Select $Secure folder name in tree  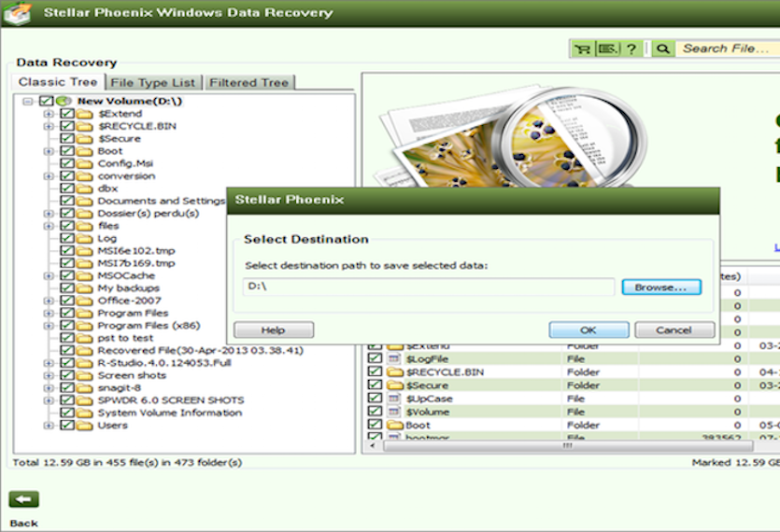[x=120, y=139]
